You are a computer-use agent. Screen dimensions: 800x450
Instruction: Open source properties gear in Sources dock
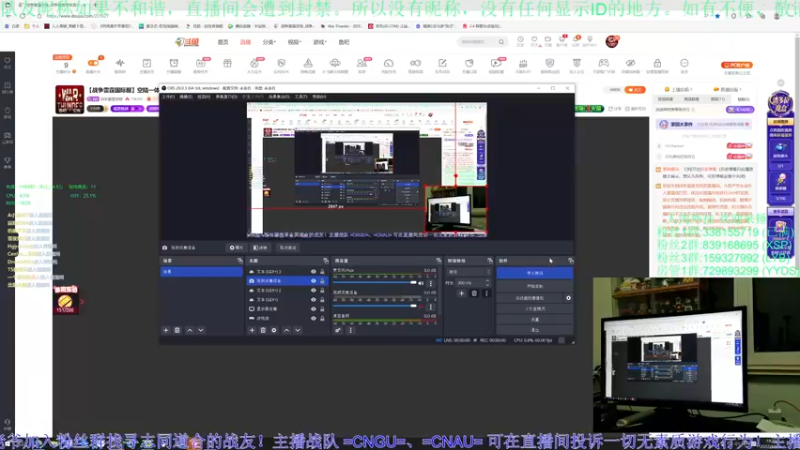point(274,330)
